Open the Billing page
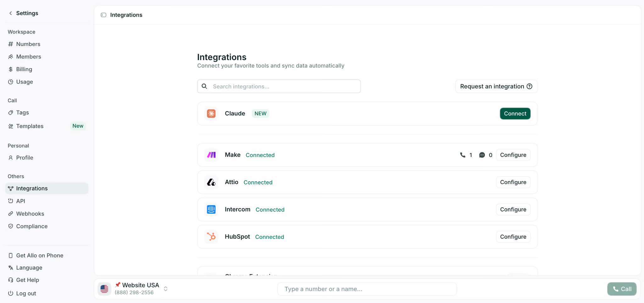This screenshot has width=644, height=303. (x=47, y=69)
